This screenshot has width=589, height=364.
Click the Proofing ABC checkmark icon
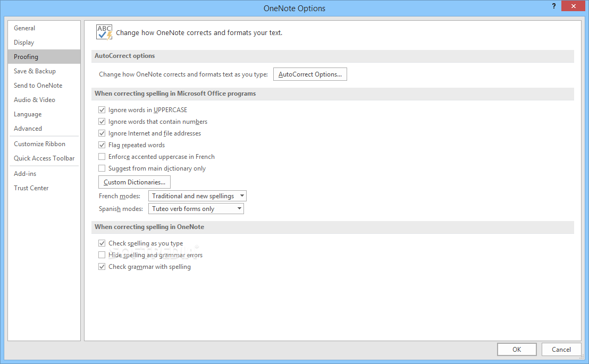tap(104, 32)
